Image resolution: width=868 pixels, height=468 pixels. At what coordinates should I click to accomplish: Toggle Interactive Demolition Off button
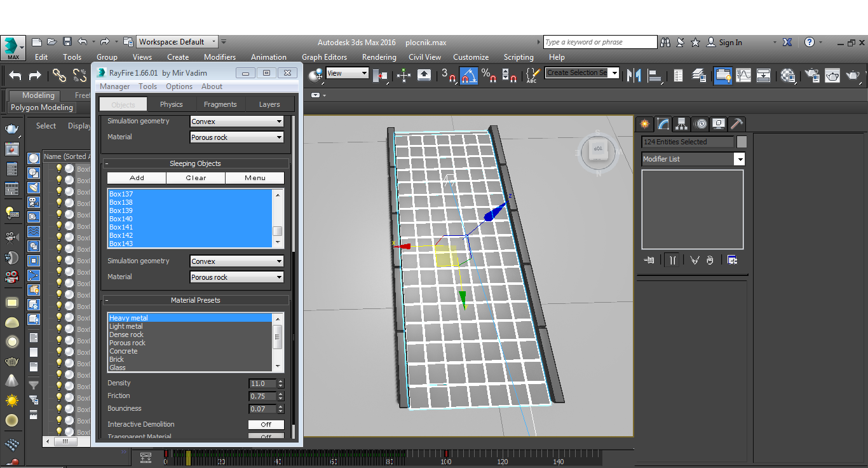pos(266,424)
